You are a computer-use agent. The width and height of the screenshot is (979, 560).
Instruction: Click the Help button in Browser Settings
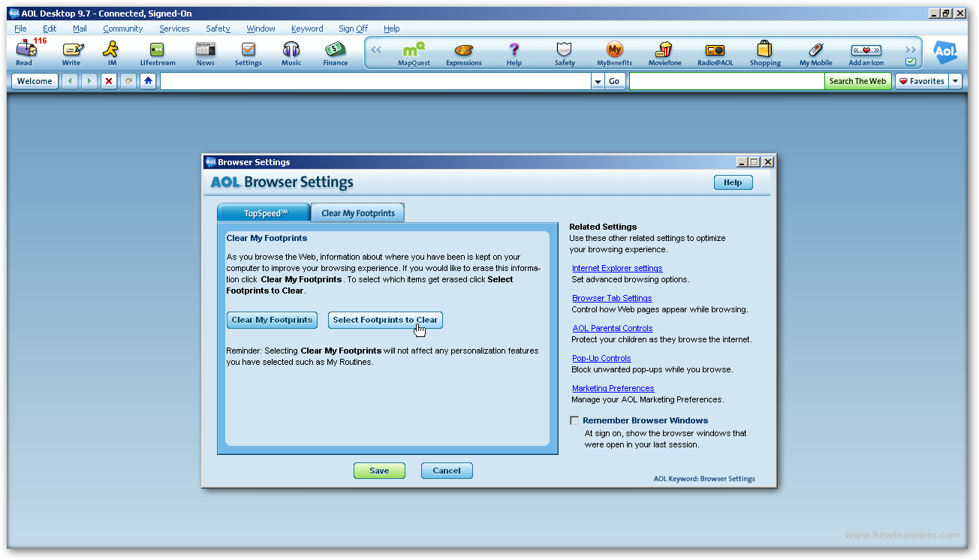click(x=733, y=182)
